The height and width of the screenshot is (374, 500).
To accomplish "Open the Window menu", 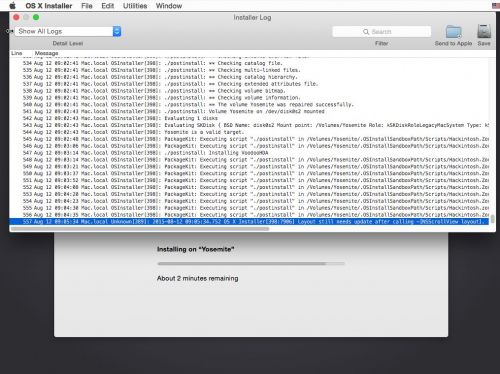I will (169, 6).
